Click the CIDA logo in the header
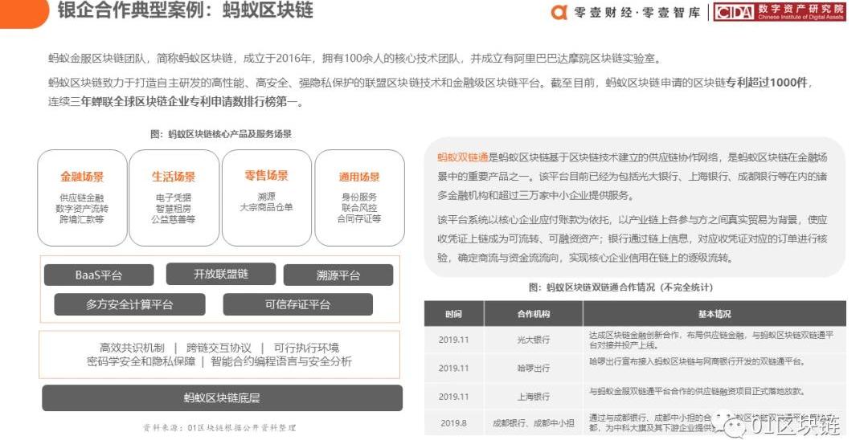The width and height of the screenshot is (868, 440). tap(735, 13)
